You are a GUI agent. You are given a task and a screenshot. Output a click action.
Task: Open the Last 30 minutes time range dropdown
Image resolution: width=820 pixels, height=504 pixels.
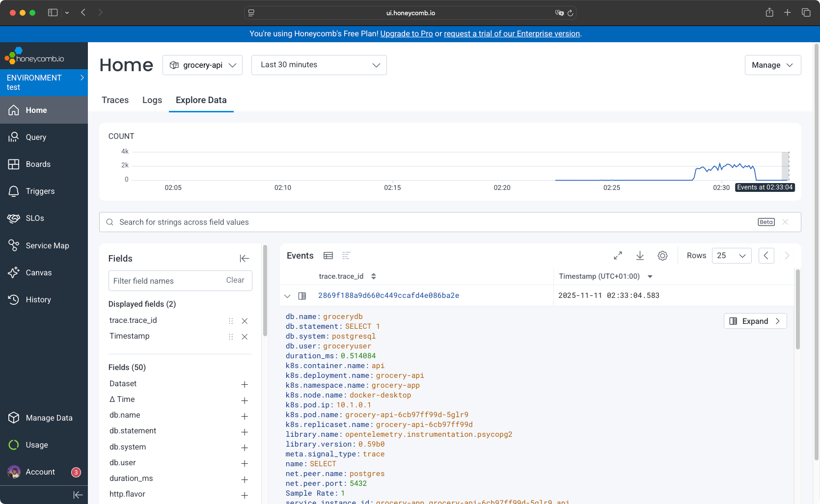[319, 65]
